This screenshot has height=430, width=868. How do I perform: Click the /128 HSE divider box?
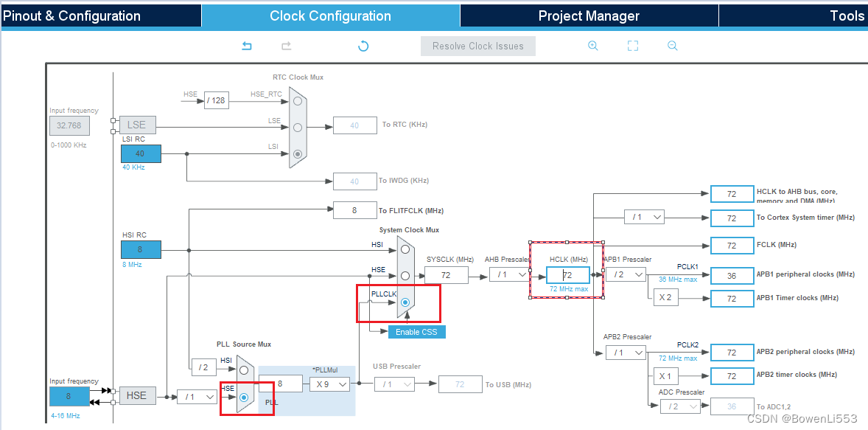click(217, 100)
